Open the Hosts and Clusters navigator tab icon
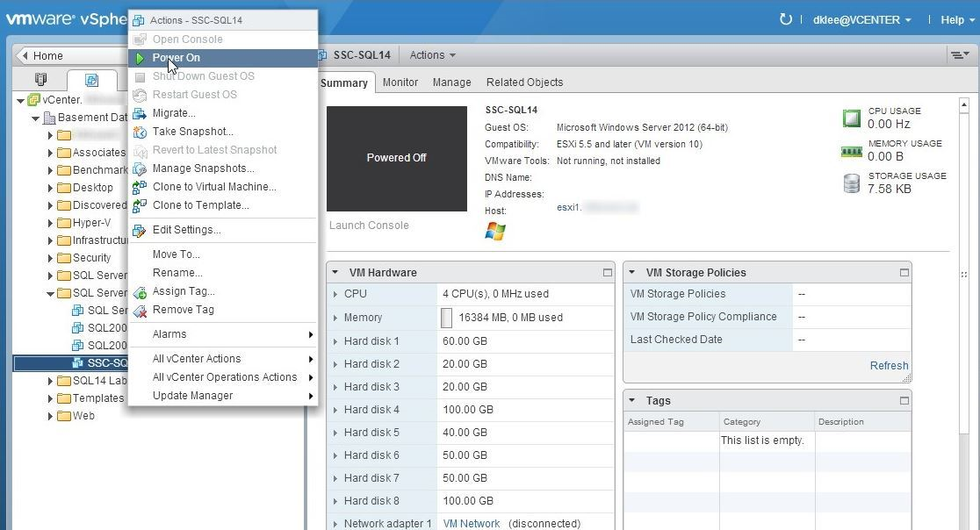The height and width of the screenshot is (530, 980). [41, 79]
